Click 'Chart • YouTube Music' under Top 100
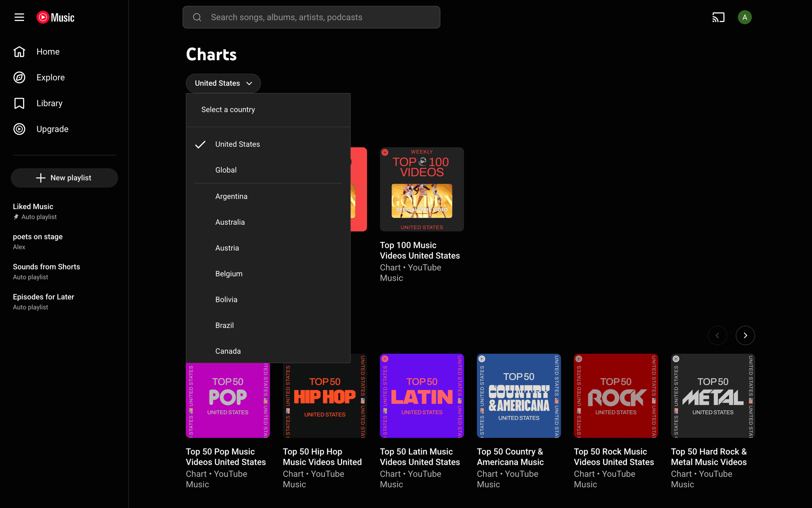The height and width of the screenshot is (508, 812). pyautogui.click(x=410, y=273)
